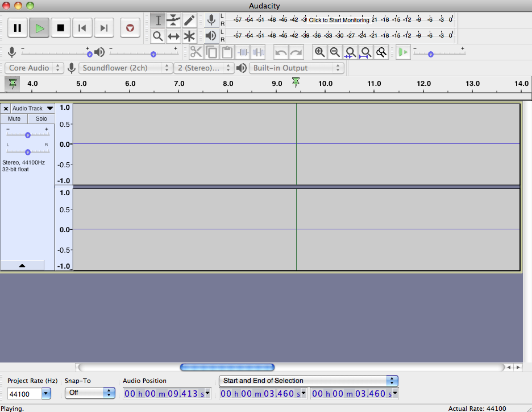The width and height of the screenshot is (532, 412).
Task: Mute the Audio Track
Action: click(x=14, y=118)
